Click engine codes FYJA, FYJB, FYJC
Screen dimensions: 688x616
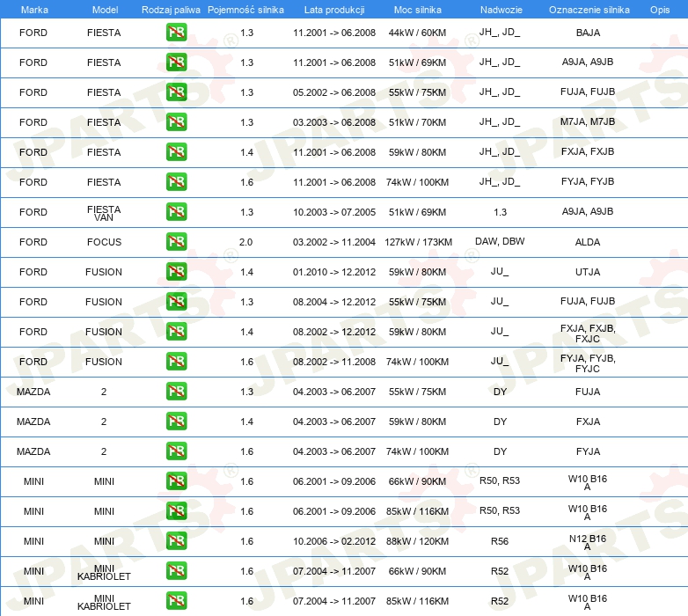point(588,363)
